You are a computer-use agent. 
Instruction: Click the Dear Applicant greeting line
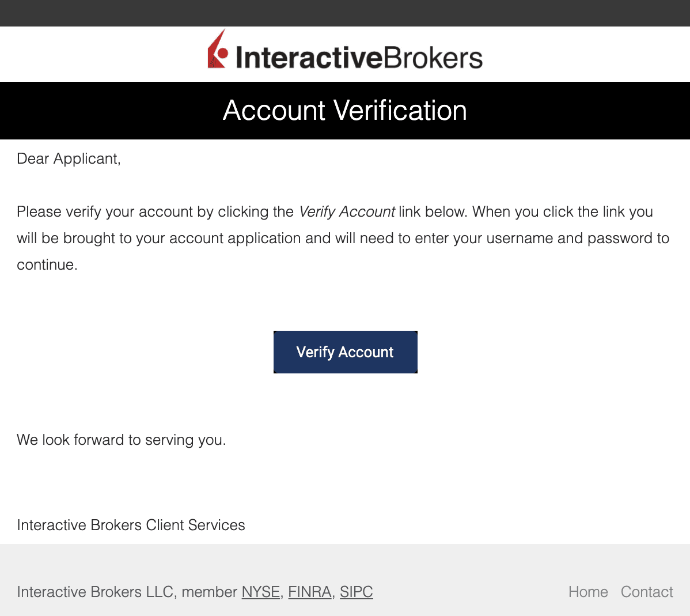click(x=68, y=158)
